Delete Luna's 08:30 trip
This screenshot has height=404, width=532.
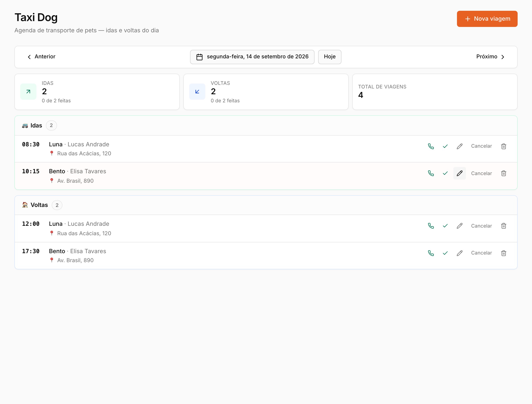pyautogui.click(x=504, y=146)
